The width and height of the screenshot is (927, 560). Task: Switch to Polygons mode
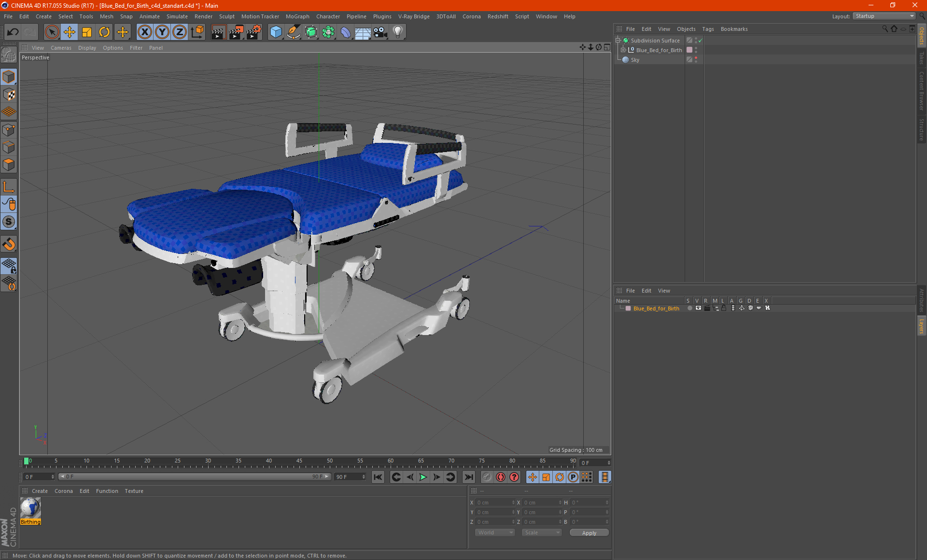point(9,165)
